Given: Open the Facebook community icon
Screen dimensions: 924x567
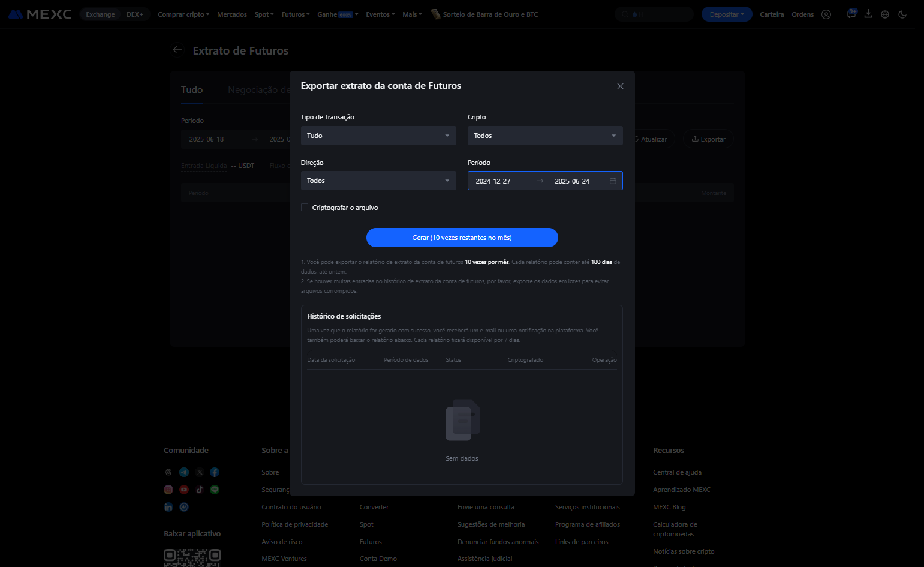Looking at the screenshot, I should tap(215, 472).
